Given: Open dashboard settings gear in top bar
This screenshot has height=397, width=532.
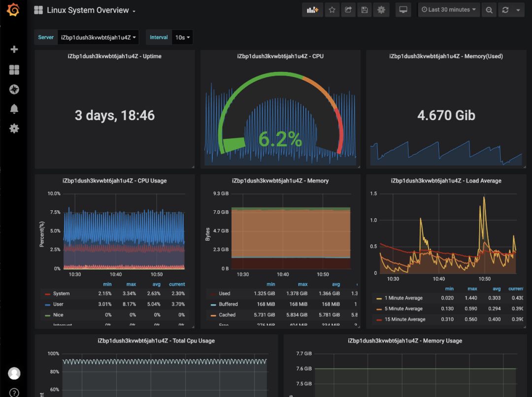Looking at the screenshot, I should pos(381,10).
